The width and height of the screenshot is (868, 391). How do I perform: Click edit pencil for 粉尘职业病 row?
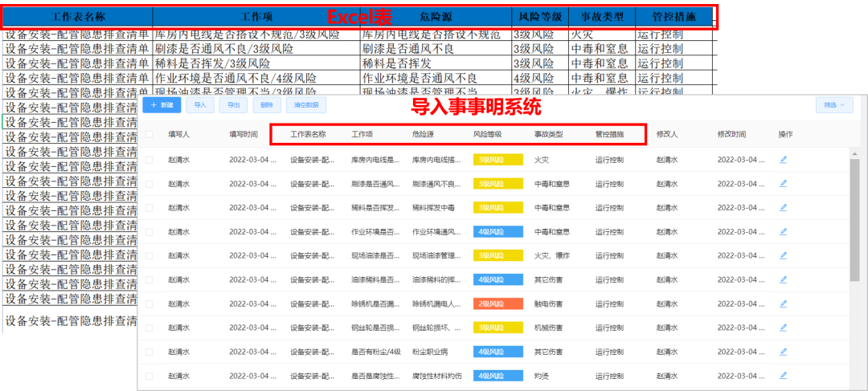(783, 352)
